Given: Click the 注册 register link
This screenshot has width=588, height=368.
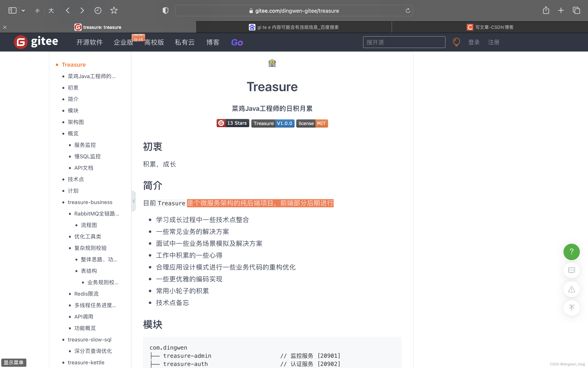Looking at the screenshot, I should coord(494,42).
